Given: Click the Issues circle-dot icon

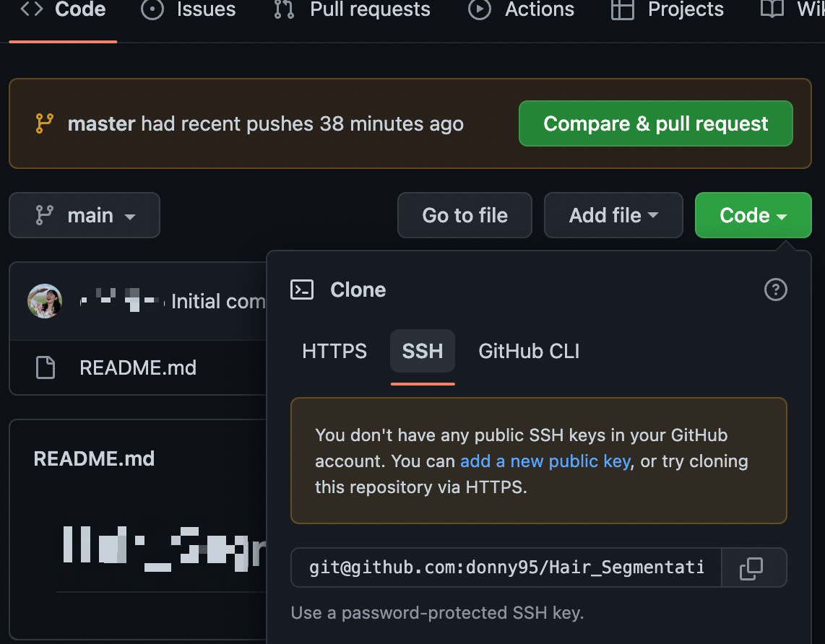Looking at the screenshot, I should coord(152,9).
